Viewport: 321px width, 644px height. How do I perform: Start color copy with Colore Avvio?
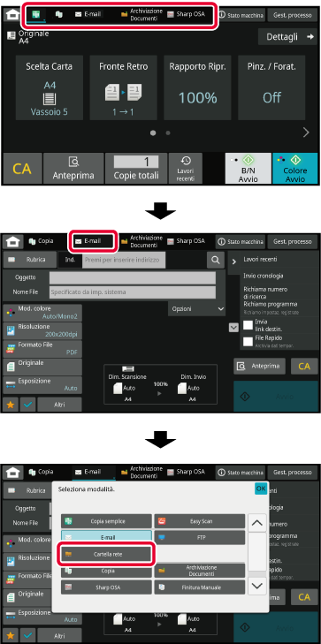click(x=295, y=168)
